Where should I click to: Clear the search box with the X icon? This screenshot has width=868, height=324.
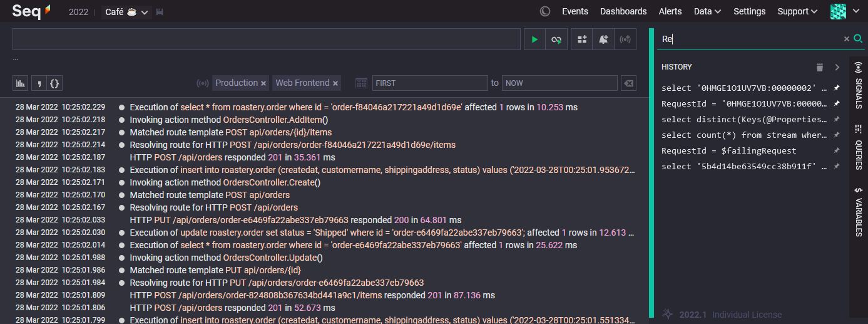[847, 39]
